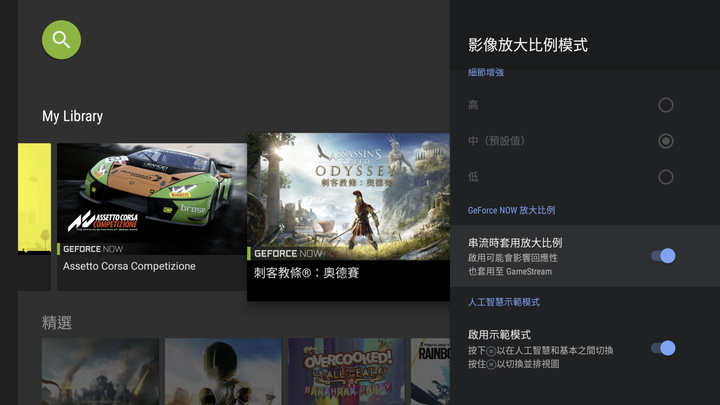Select the 低 detail enhancement radio button
Viewport: 720px width, 405px height.
pos(665,177)
